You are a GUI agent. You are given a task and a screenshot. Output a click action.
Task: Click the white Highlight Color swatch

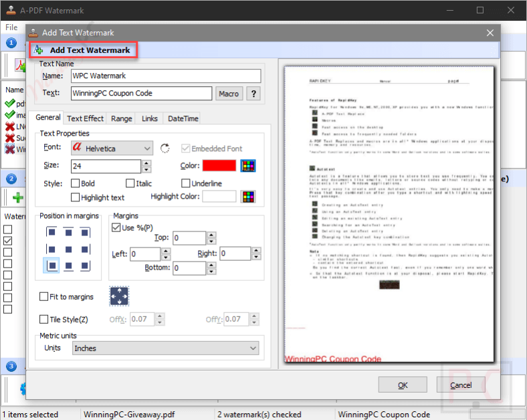219,197
